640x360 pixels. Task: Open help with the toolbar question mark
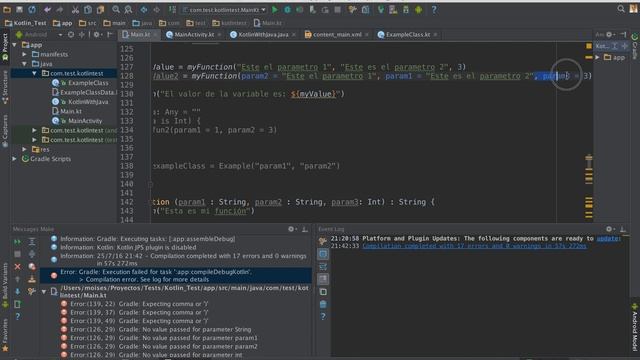click(434, 9)
